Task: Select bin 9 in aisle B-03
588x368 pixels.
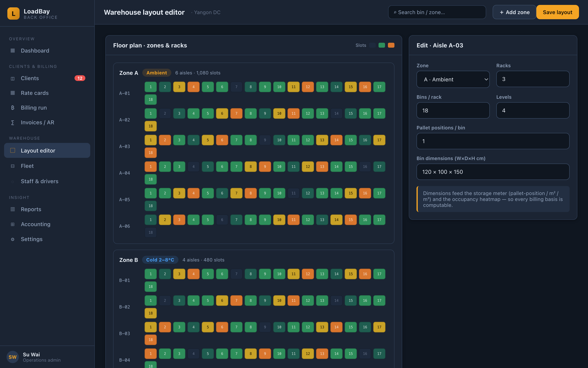Action: [x=265, y=327]
